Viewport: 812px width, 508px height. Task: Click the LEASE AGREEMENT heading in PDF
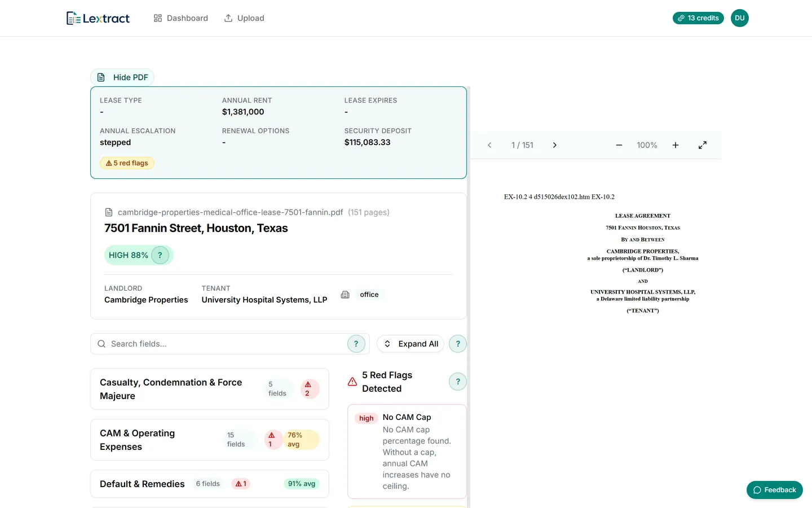tap(643, 216)
